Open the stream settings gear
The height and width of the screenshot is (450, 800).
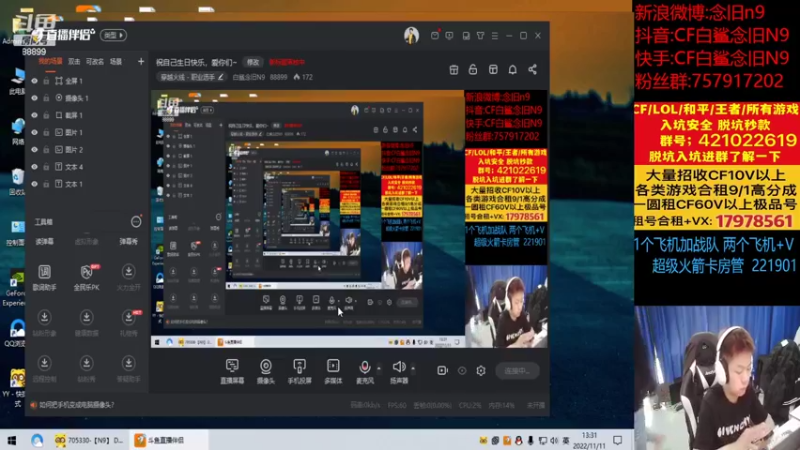tap(481, 370)
